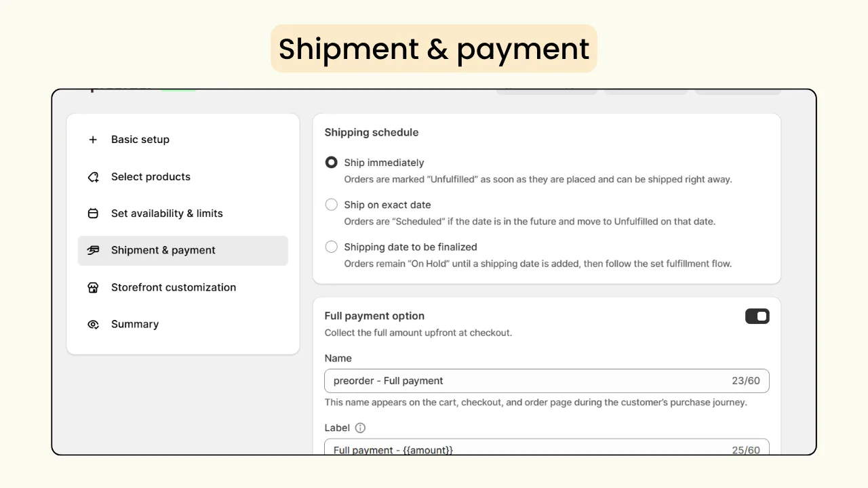Select the Select products sidebar icon
The height and width of the screenshot is (488, 868).
pyautogui.click(x=93, y=177)
